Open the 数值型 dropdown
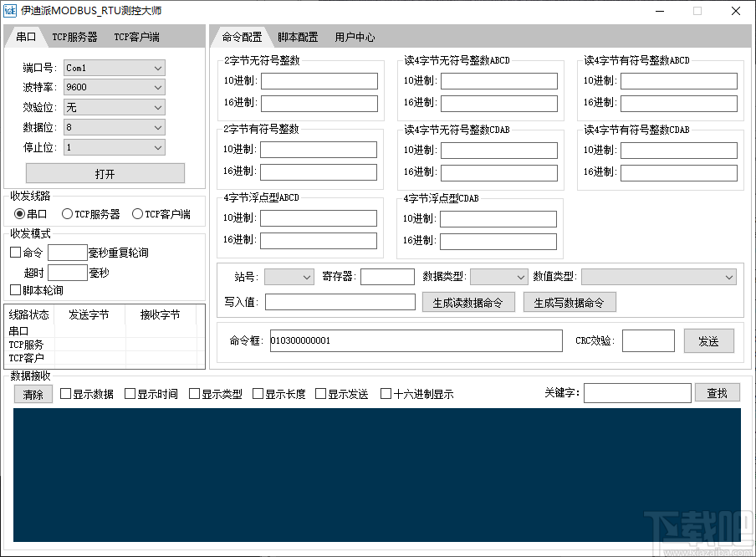The width and height of the screenshot is (756, 557). point(659,277)
